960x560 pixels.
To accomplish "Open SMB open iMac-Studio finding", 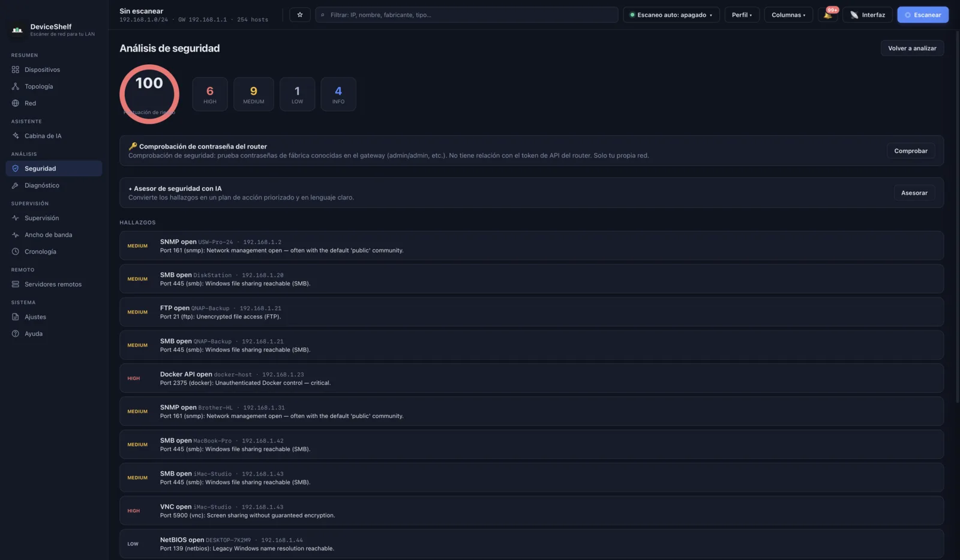I will (x=532, y=478).
